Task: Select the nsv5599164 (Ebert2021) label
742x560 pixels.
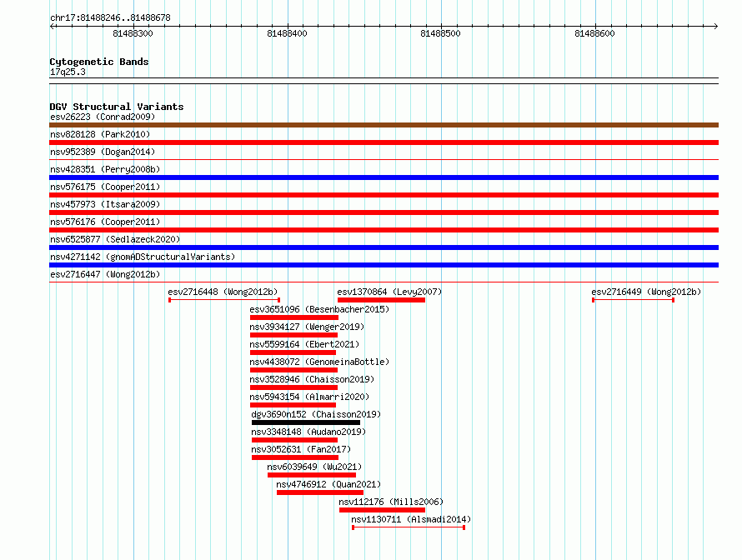Action: point(304,344)
